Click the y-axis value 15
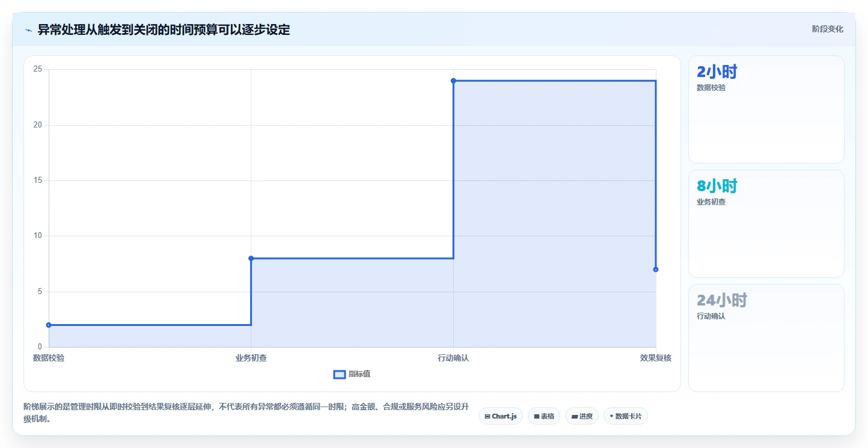The image size is (868, 448). 37,180
